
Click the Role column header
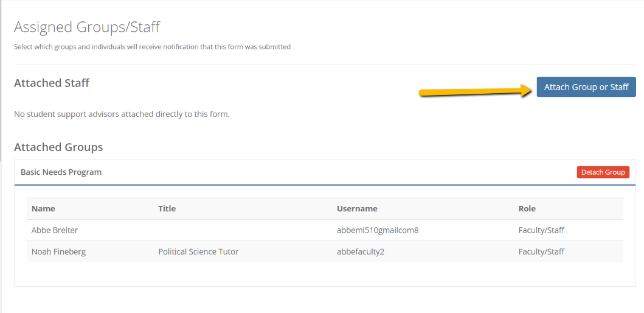click(x=527, y=208)
